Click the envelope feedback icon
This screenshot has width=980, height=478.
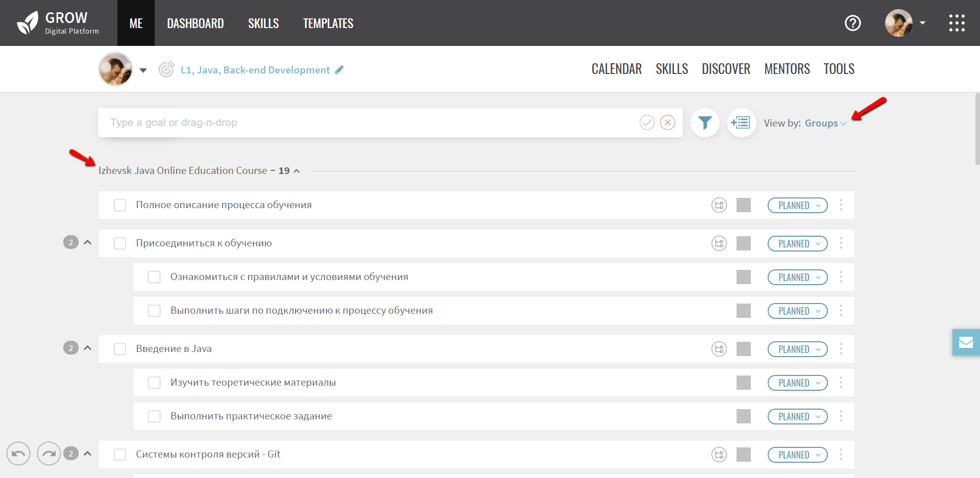point(966,342)
